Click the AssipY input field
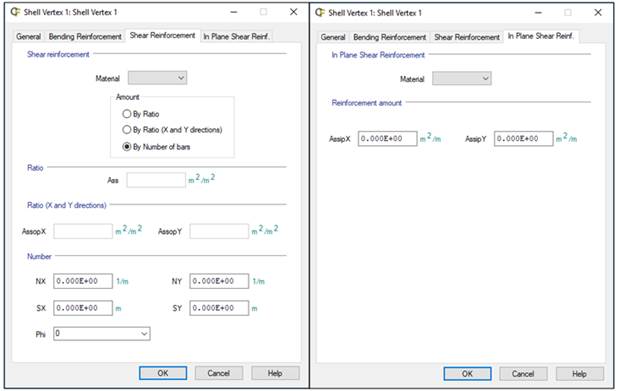619x391 pixels. 524,139
